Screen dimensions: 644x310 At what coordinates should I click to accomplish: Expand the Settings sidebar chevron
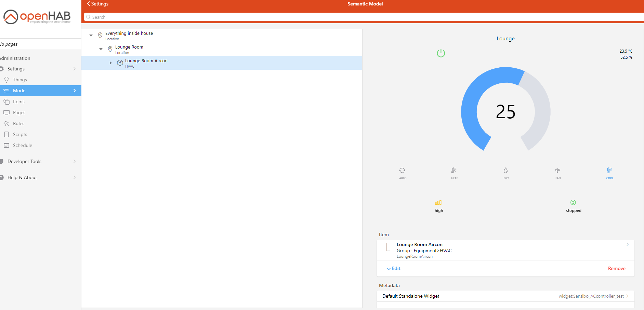75,69
